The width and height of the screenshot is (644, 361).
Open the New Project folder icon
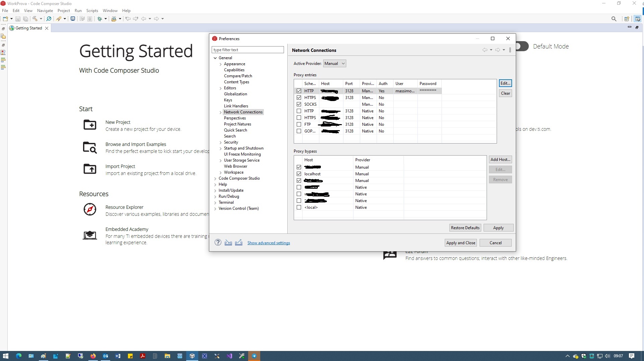pos(90,125)
